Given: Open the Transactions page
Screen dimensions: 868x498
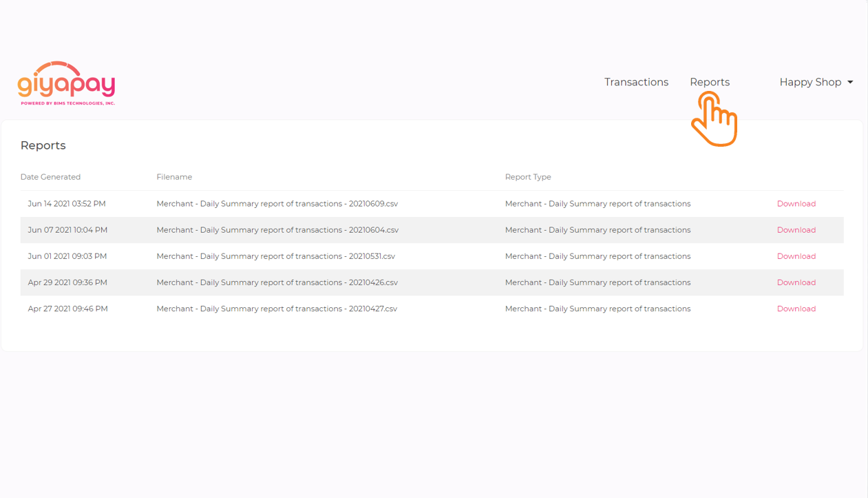Looking at the screenshot, I should click(636, 82).
